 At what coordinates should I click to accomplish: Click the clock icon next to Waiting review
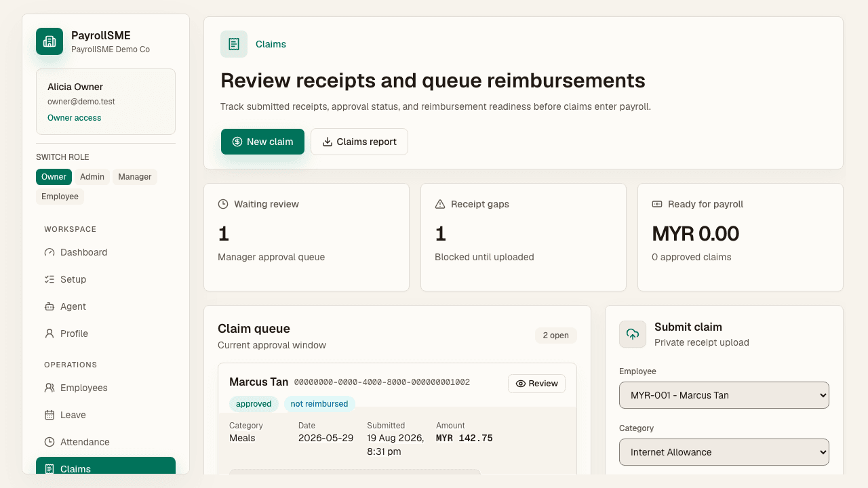pyautogui.click(x=223, y=204)
